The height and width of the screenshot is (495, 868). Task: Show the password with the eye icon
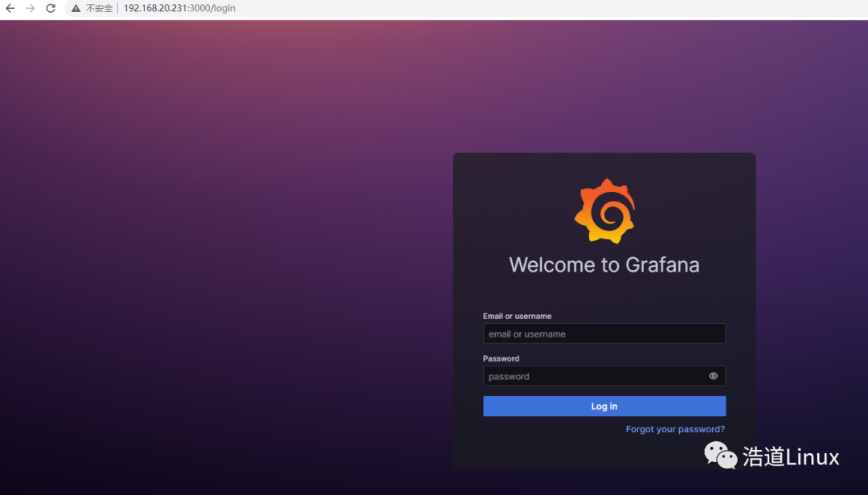713,376
